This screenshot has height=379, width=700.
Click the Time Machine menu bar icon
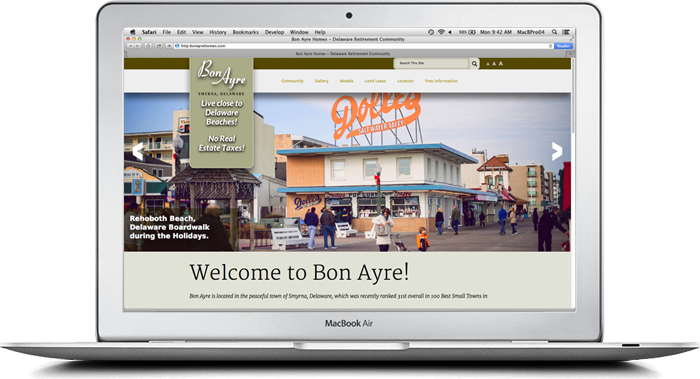pos(431,32)
